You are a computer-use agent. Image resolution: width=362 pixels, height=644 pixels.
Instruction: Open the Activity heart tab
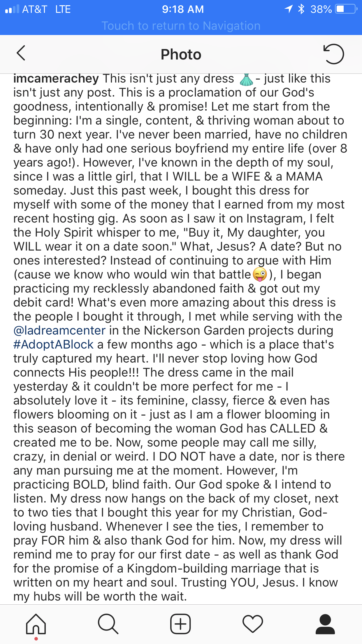coord(253,624)
